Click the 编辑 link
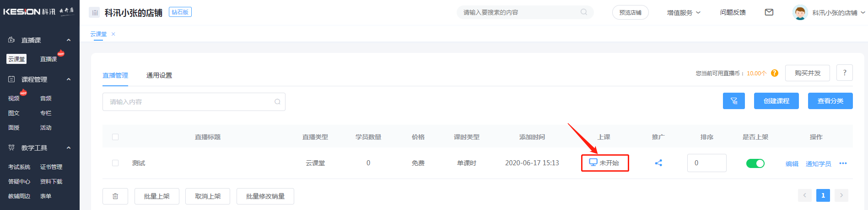Image resolution: width=868 pixels, height=210 pixels. click(792, 164)
